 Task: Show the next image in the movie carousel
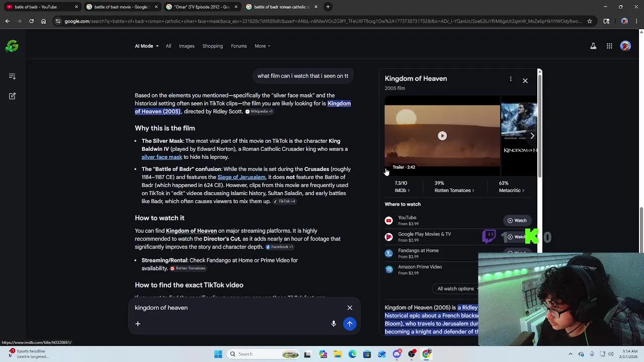[532, 136]
